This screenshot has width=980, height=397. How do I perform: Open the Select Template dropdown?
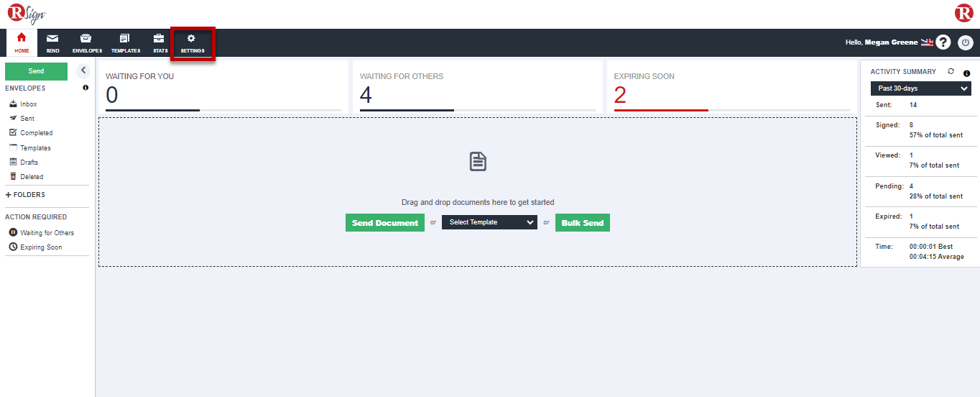(x=489, y=222)
